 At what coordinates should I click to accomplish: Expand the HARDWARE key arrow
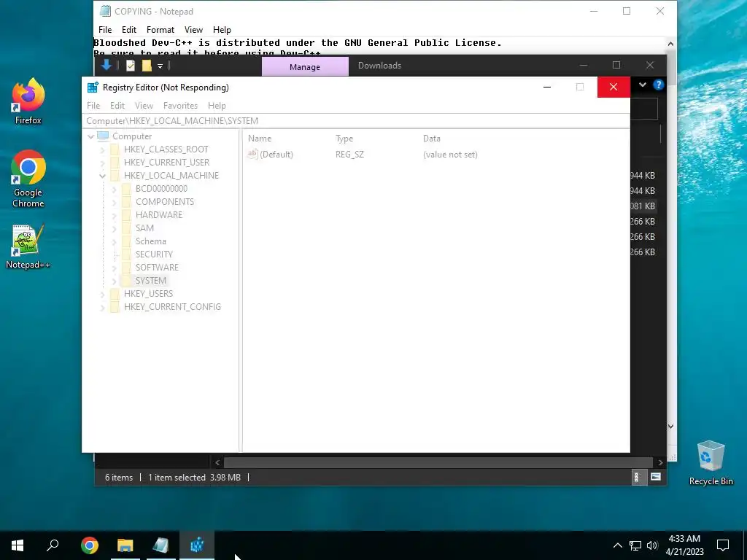115,215
